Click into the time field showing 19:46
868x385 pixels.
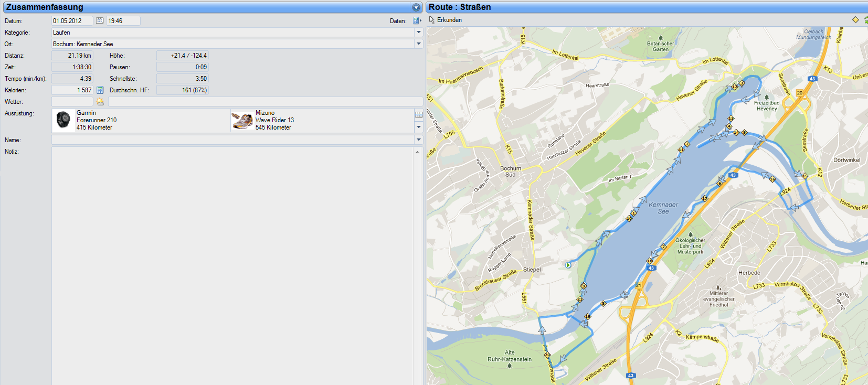click(123, 21)
